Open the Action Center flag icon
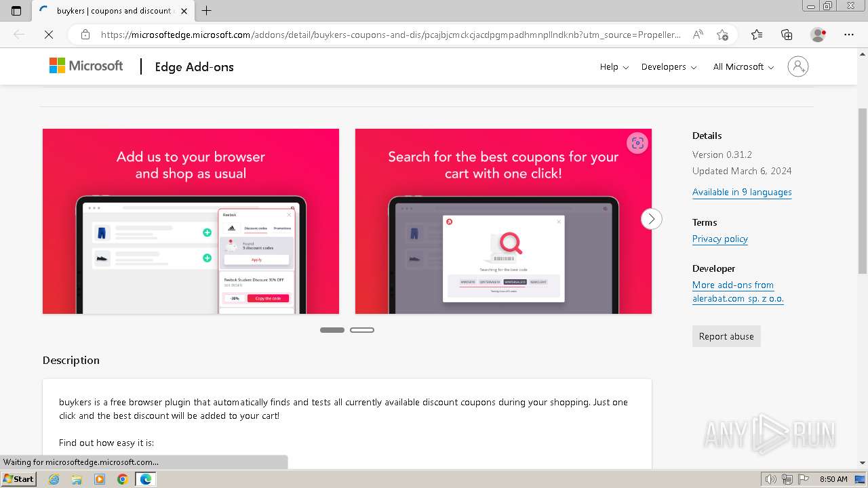 pyautogui.click(x=803, y=479)
